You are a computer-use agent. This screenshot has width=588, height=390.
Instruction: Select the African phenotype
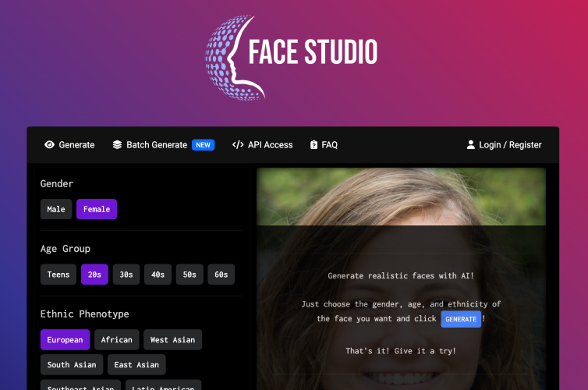117,340
